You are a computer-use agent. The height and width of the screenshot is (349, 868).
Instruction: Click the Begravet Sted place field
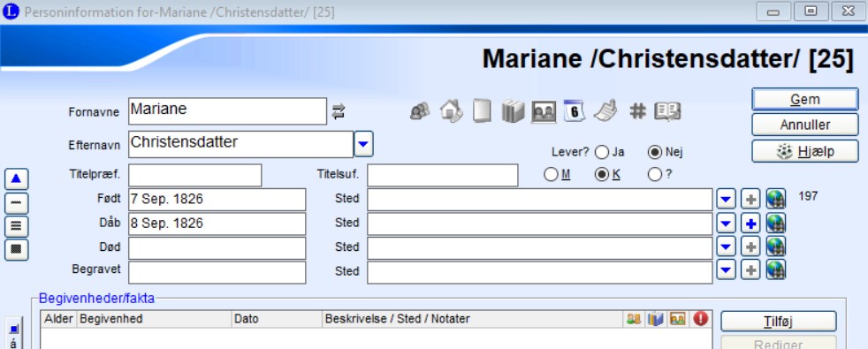click(540, 273)
